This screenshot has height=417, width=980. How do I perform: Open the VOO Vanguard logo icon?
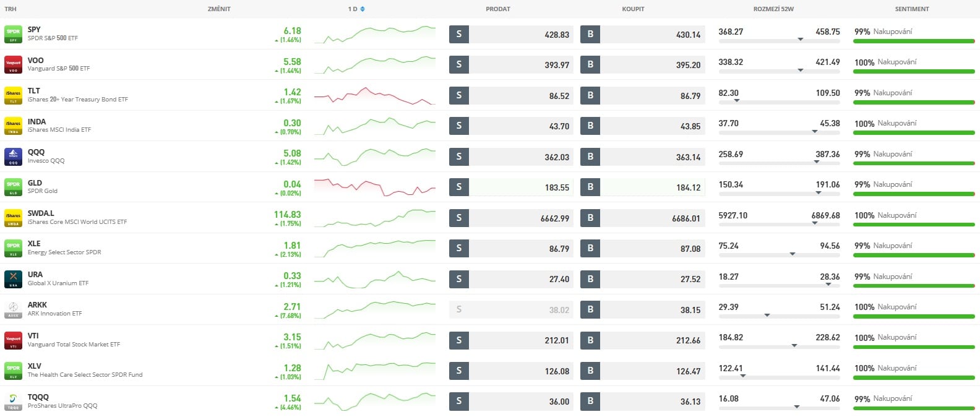pyautogui.click(x=13, y=64)
